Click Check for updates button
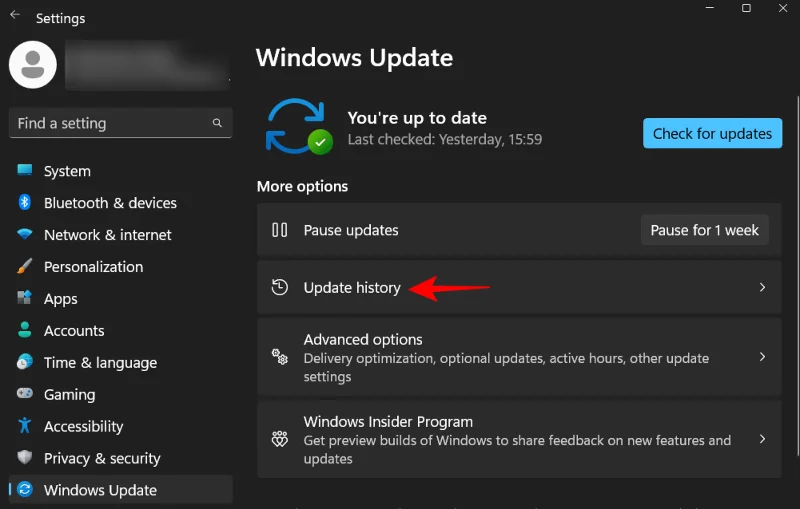 click(x=712, y=133)
